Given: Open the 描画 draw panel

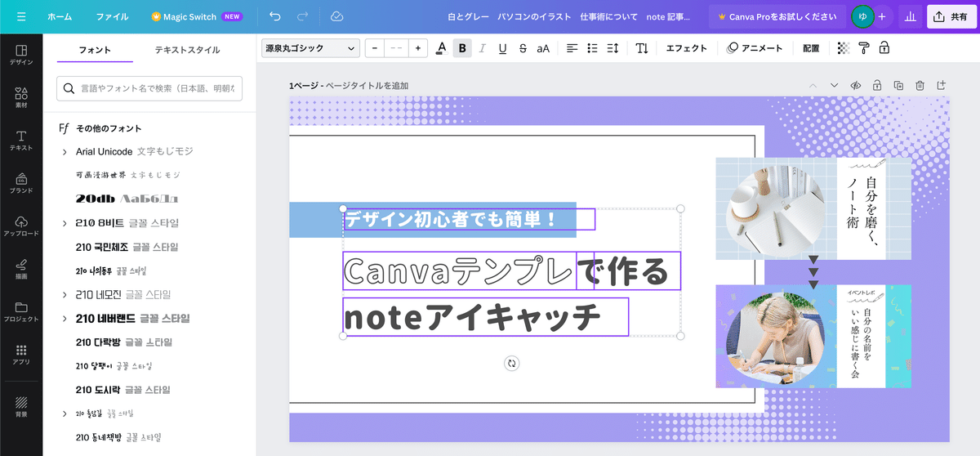Looking at the screenshot, I should pos(21,269).
